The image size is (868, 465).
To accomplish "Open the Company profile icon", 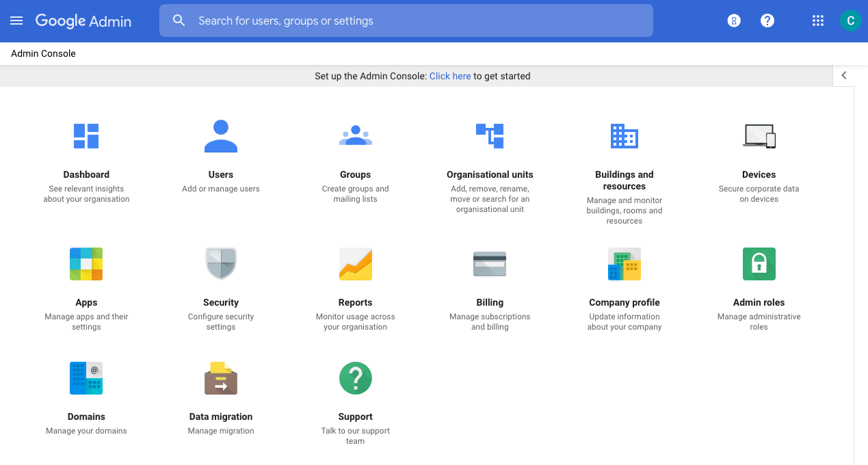I will click(x=624, y=264).
